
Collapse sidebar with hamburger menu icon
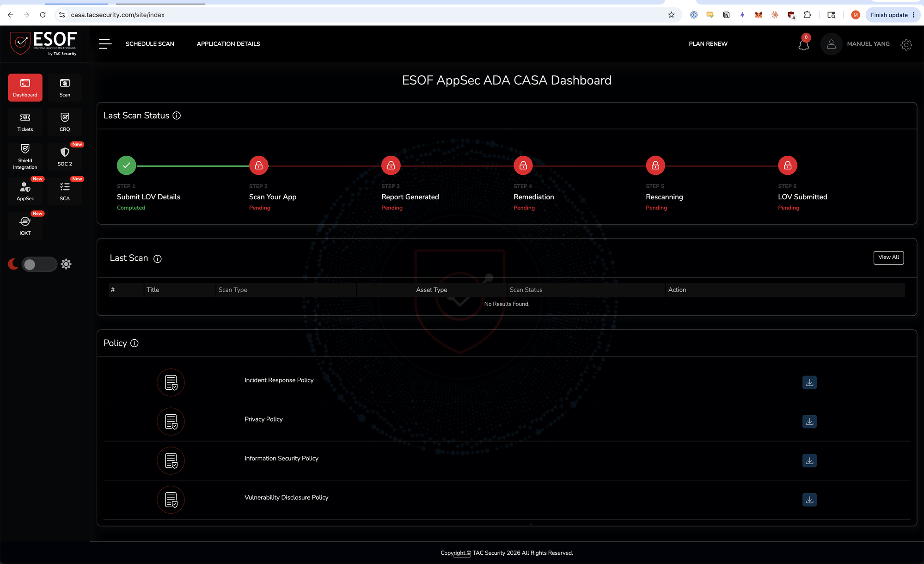tap(105, 44)
